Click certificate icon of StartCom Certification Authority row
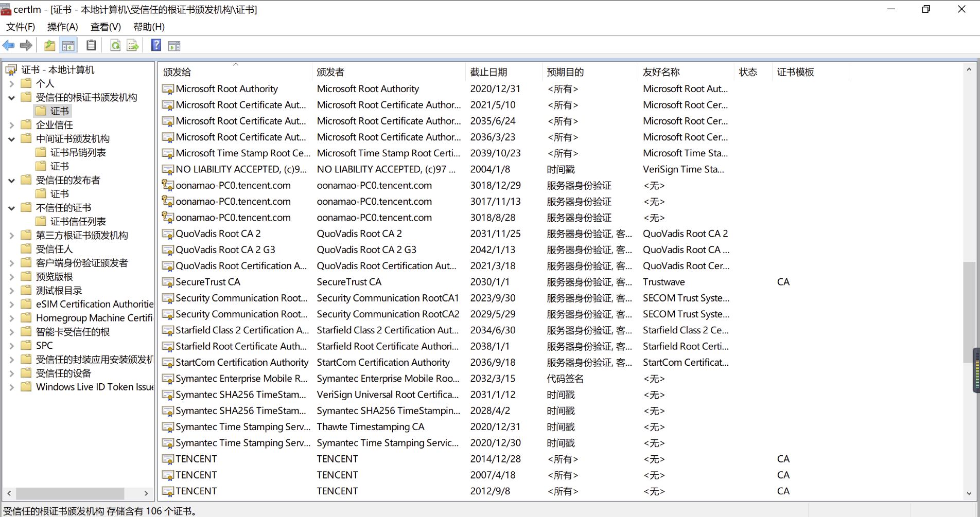The image size is (980, 517). (168, 363)
